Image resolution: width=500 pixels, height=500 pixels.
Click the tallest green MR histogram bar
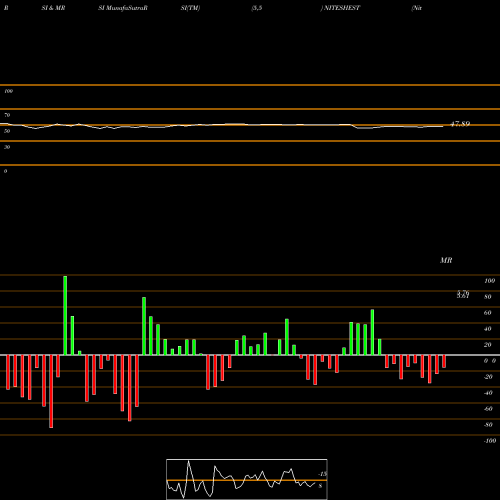click(x=65, y=315)
